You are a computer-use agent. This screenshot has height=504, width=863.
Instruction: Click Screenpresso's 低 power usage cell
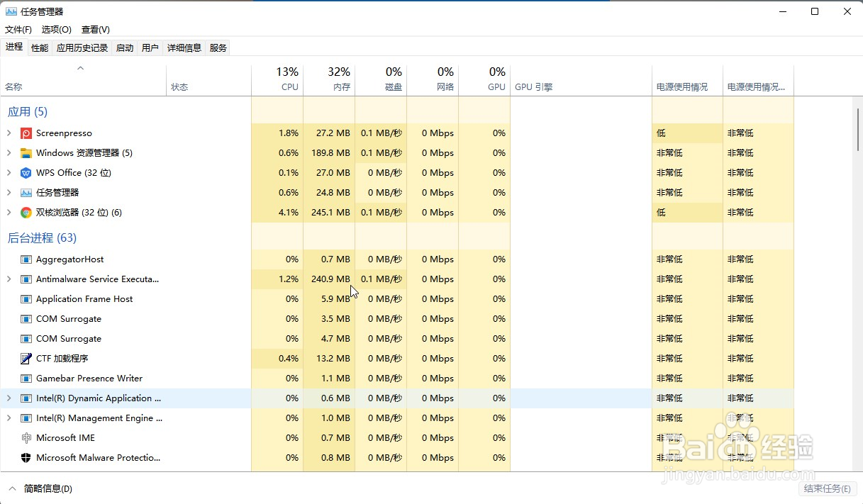tap(687, 133)
